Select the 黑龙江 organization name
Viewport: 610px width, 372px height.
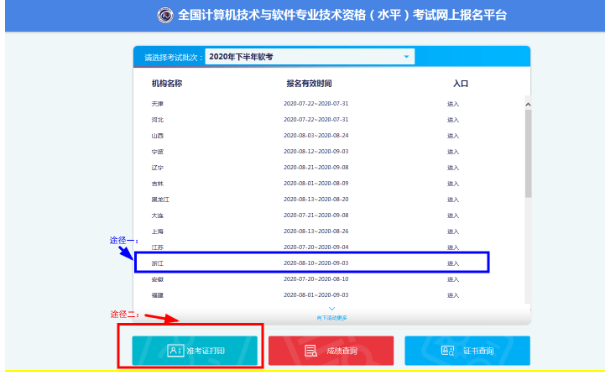(x=160, y=200)
